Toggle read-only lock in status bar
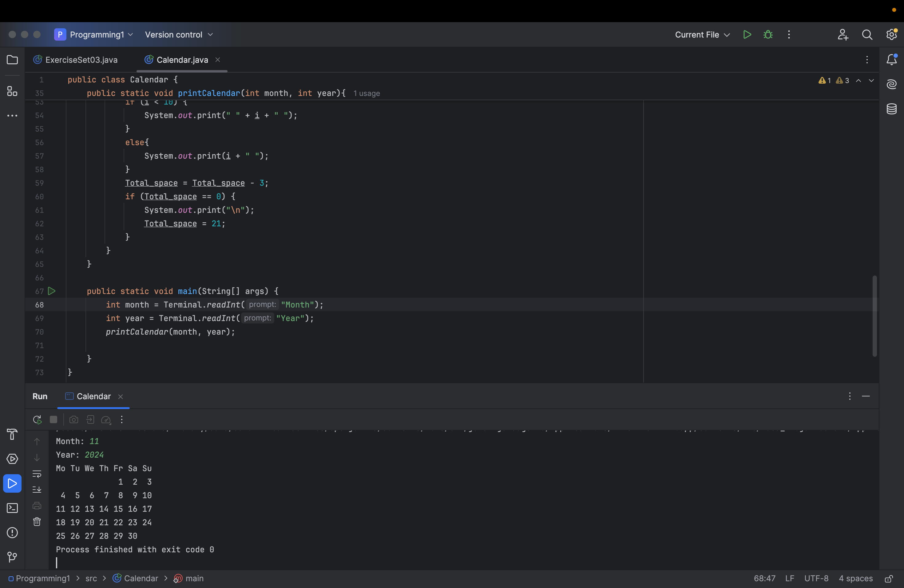Viewport: 904px width, 588px height. point(888,578)
